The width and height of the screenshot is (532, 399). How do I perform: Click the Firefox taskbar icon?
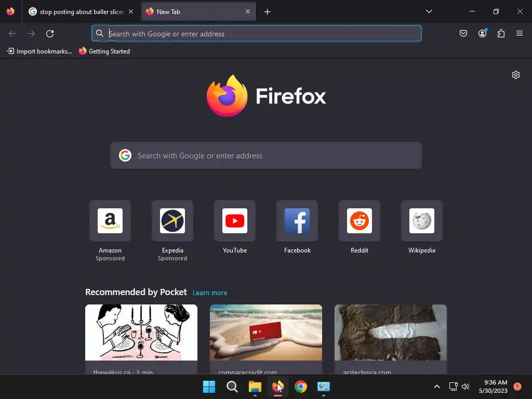click(277, 387)
